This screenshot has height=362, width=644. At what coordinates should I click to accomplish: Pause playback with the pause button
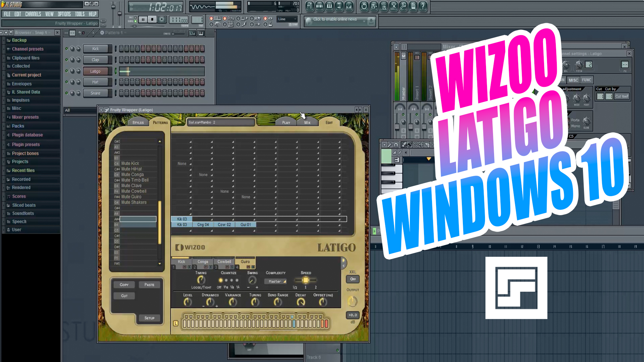click(143, 19)
